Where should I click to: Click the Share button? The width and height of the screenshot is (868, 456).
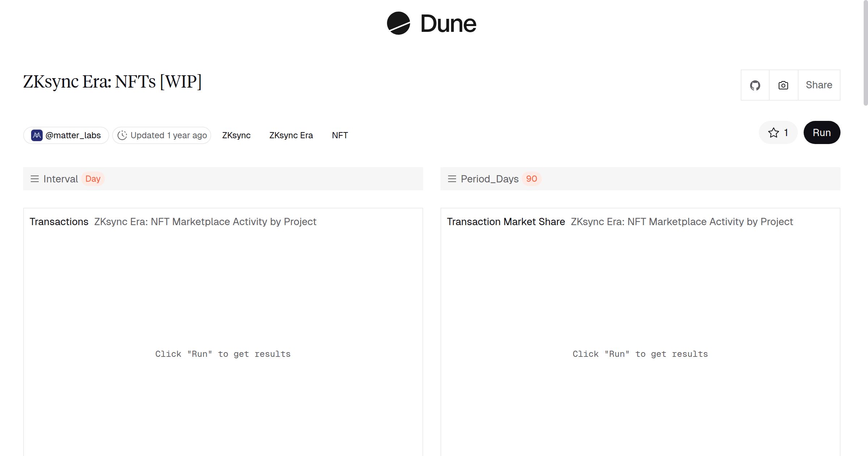tap(819, 85)
